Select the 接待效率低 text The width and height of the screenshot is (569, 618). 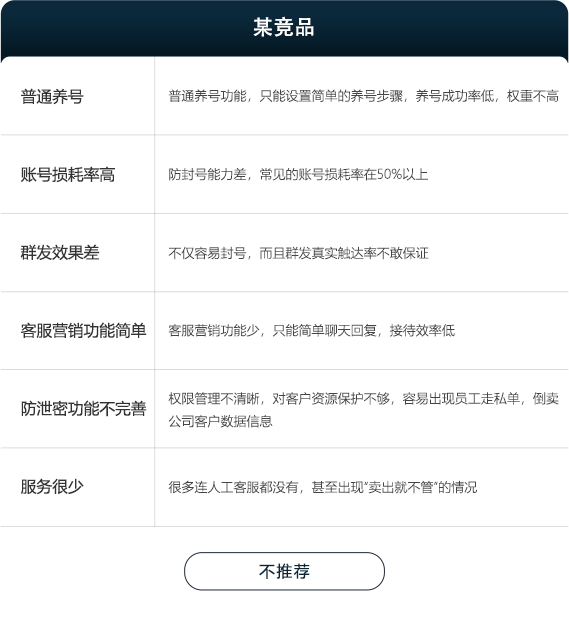click(422, 330)
